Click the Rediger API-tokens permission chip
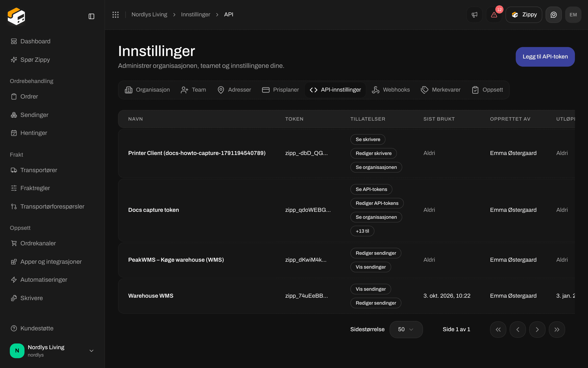Viewport: 588px width, 368px height. pos(377,203)
